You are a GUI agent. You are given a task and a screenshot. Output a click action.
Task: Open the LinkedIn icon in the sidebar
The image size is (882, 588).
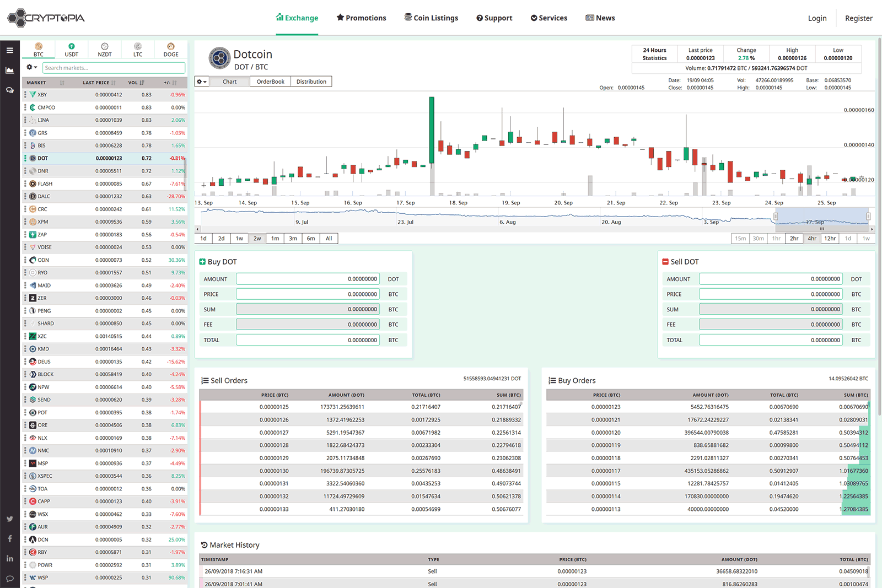click(10, 558)
